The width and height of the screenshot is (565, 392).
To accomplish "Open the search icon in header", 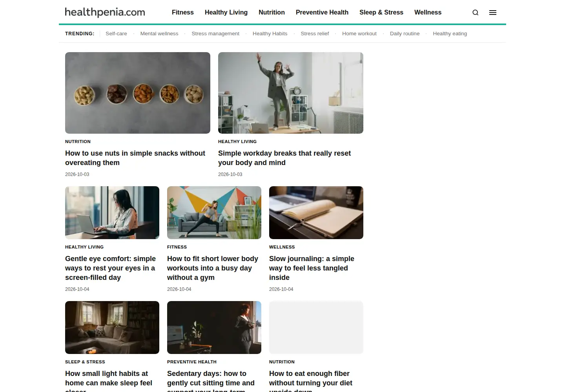I will [x=475, y=13].
